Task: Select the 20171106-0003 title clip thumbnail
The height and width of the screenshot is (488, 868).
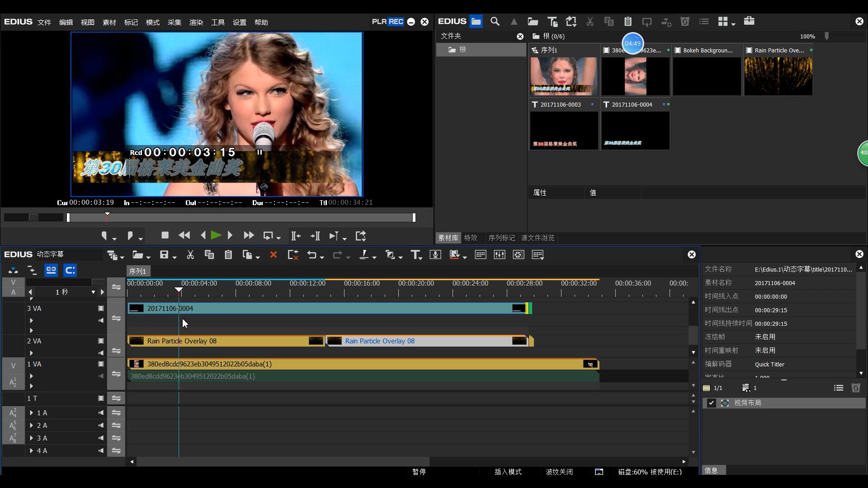Action: (564, 130)
